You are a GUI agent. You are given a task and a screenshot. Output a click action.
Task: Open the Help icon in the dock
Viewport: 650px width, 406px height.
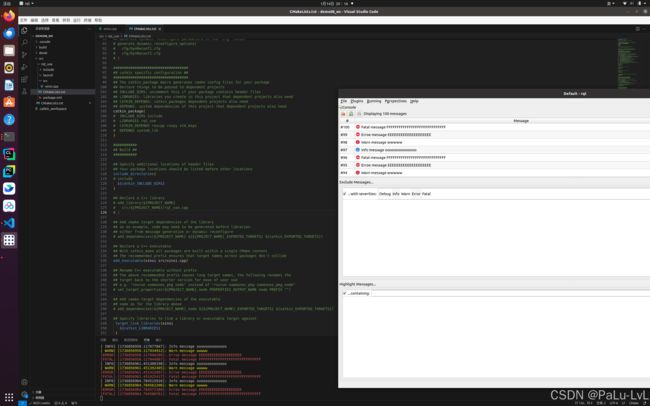(9, 119)
